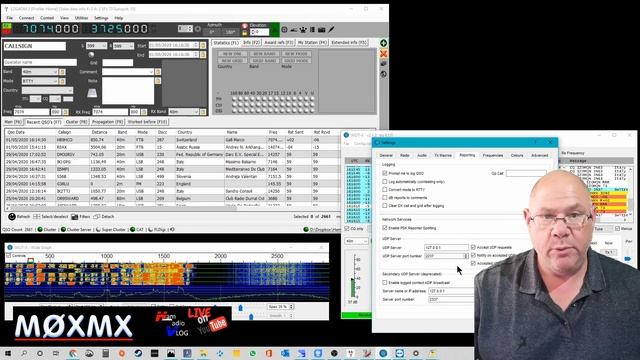The image size is (640, 360).
Task: Open WhatsApp from the taskbar
Action: pyautogui.click(x=252, y=353)
